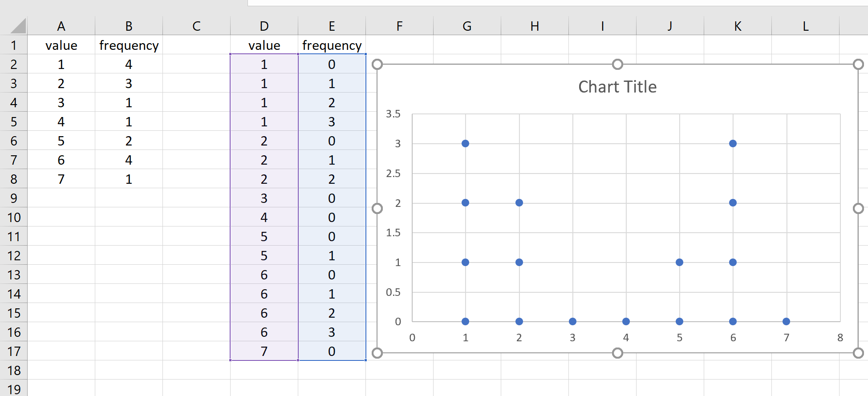868x396 pixels.
Task: Click the chart's top-middle resize handle
Action: (617, 65)
